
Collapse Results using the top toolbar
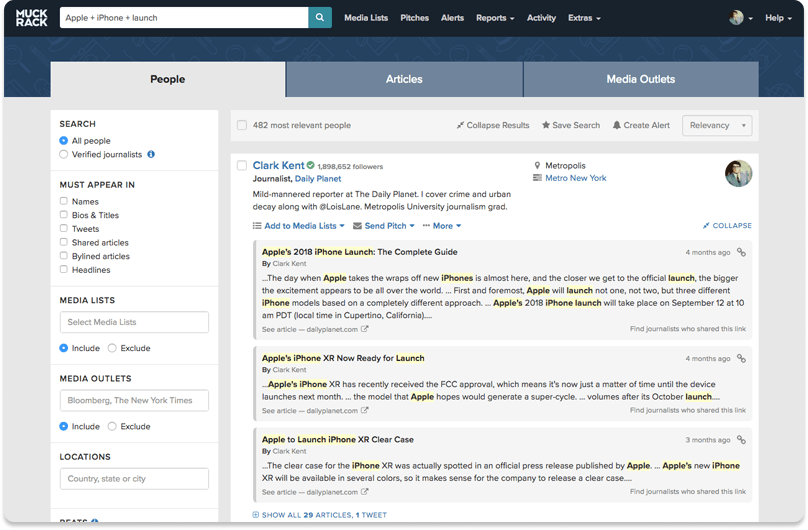click(x=492, y=126)
